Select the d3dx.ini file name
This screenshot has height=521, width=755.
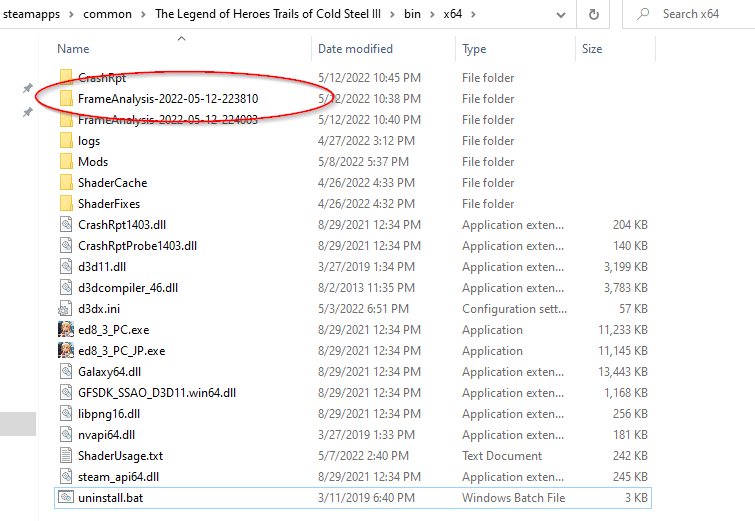(x=99, y=309)
